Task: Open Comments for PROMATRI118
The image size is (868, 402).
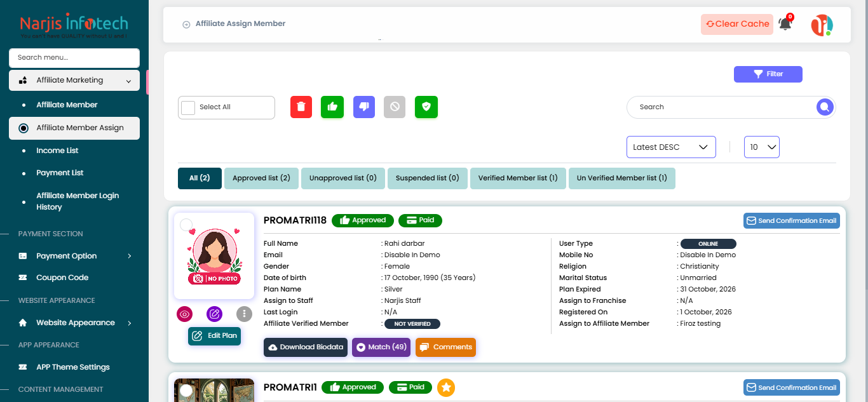Action: pyautogui.click(x=446, y=347)
